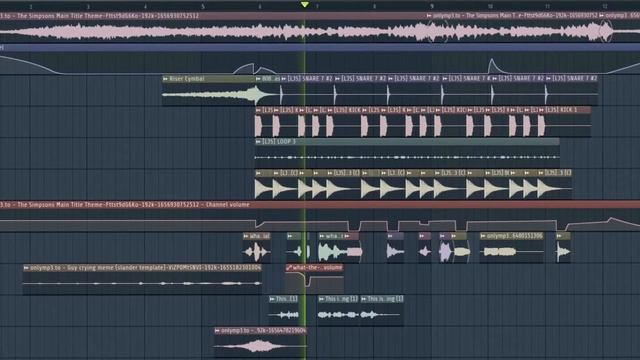Click the what-the volume automation clip icon
The height and width of the screenshot is (360, 640).
click(x=289, y=268)
